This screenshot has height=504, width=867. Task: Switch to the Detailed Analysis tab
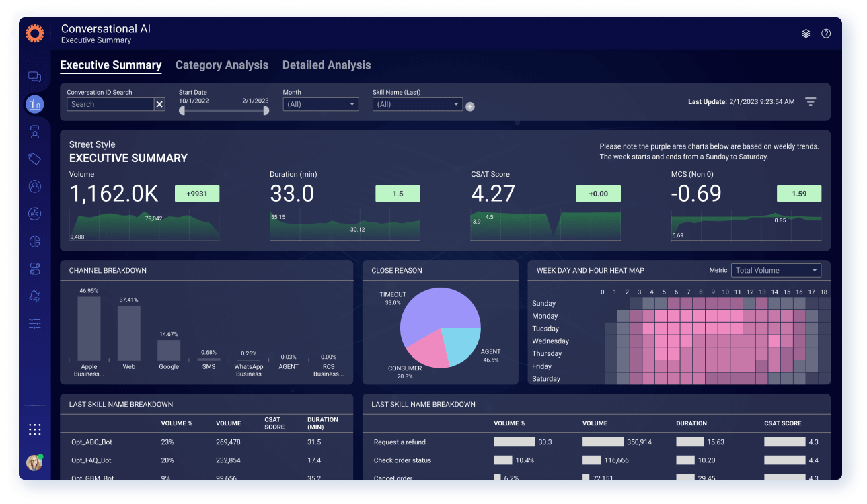click(326, 65)
